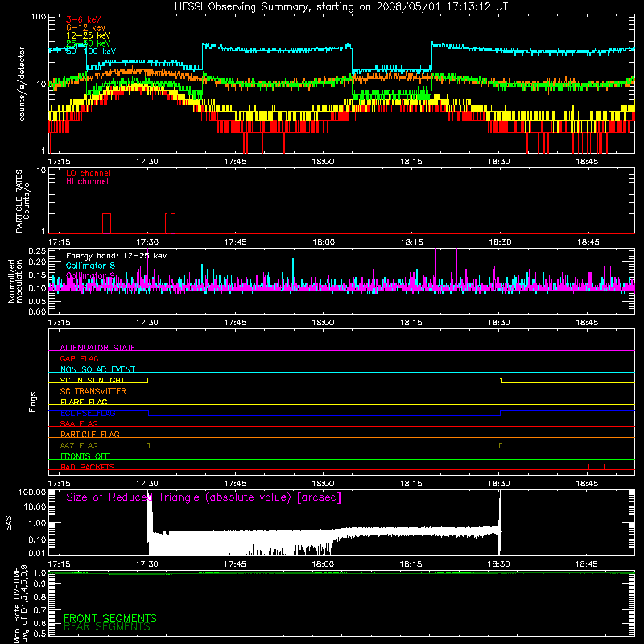Click the 18:15 tick label under the SAS panel
This screenshot has height=644, width=644.
click(411, 564)
